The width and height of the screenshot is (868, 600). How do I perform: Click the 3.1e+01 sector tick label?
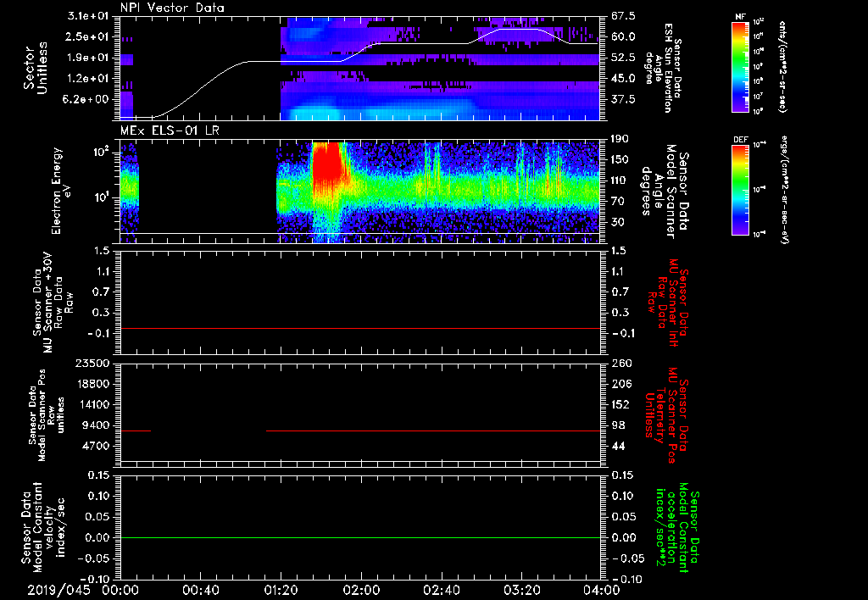87,16
